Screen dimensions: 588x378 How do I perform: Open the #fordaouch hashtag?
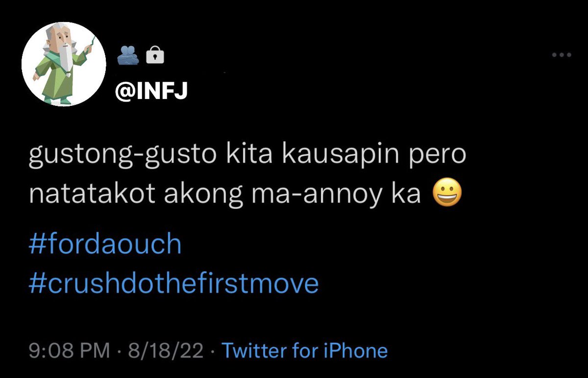[105, 245]
